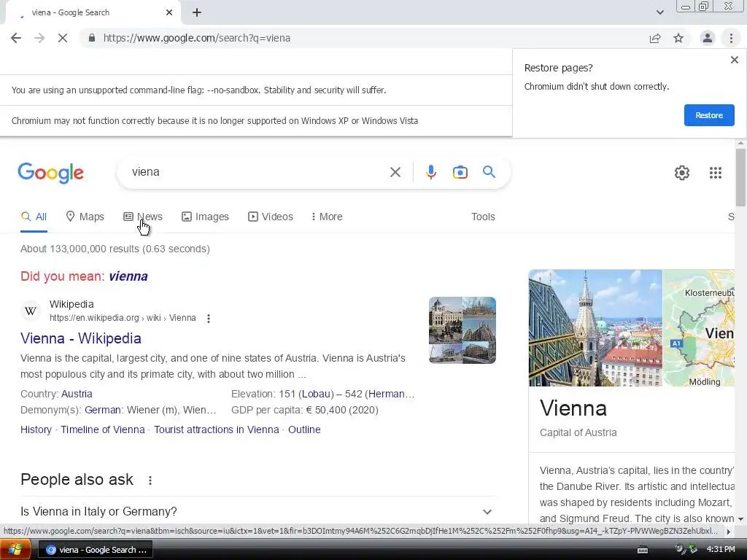747x560 pixels.
Task: Open the History sublink
Action: [36, 429]
